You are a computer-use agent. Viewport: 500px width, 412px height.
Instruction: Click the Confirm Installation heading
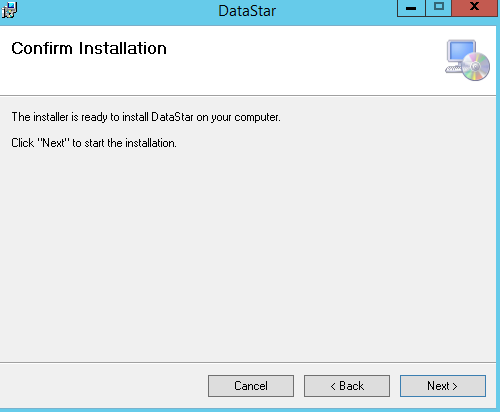pos(89,48)
